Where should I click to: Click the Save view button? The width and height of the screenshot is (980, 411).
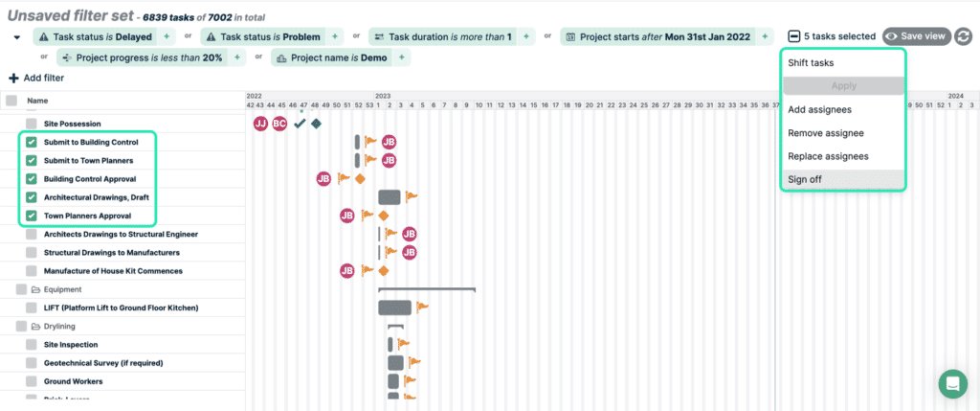click(916, 36)
